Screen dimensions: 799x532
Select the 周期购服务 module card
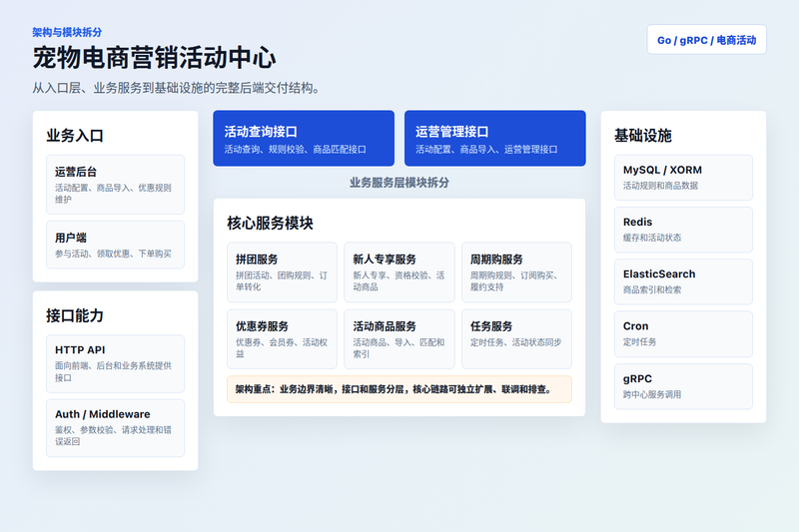[516, 272]
